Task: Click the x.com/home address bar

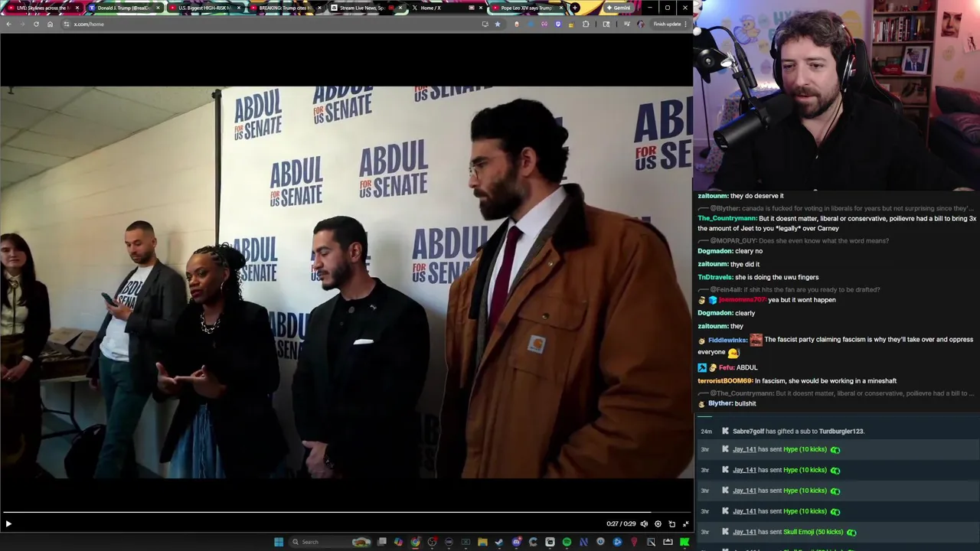Action: 268,24
